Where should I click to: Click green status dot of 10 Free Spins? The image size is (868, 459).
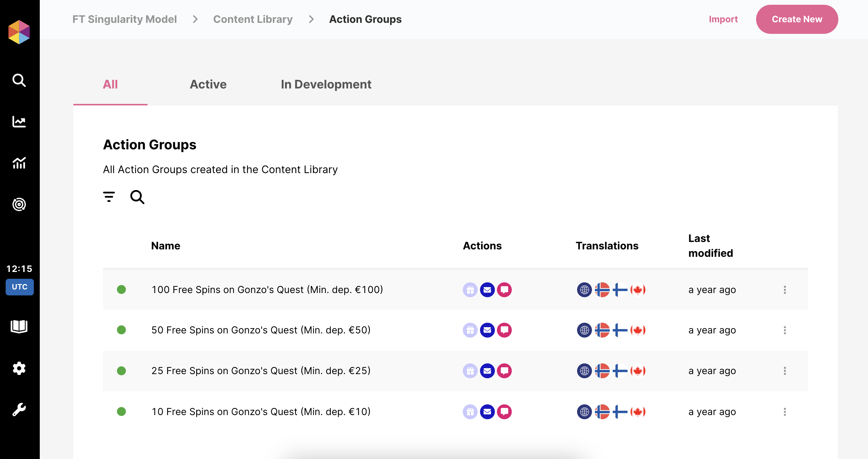tap(121, 411)
